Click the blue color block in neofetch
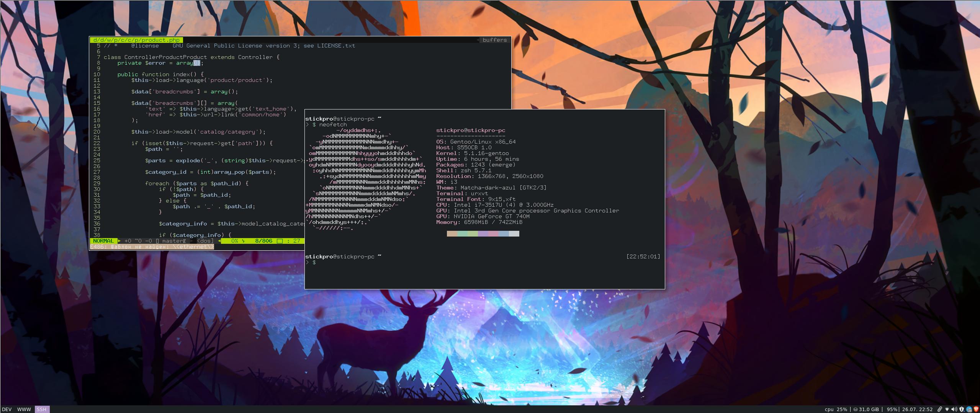The height and width of the screenshot is (413, 980). (x=504, y=233)
